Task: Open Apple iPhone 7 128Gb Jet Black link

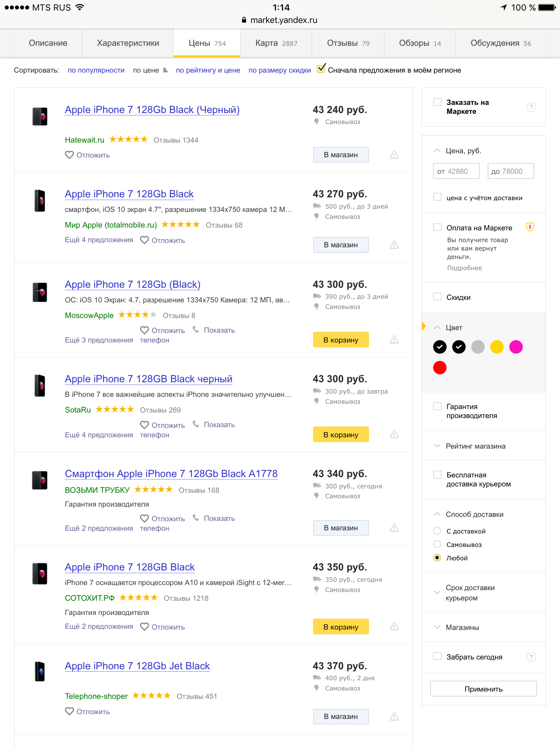Action: (x=137, y=666)
